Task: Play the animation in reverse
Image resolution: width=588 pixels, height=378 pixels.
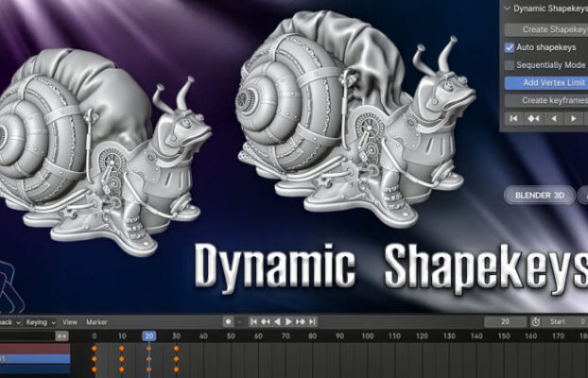Action: pyautogui.click(x=277, y=321)
